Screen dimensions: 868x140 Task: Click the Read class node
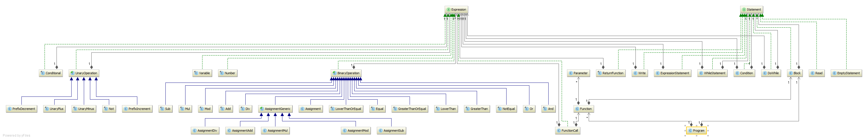(816, 73)
